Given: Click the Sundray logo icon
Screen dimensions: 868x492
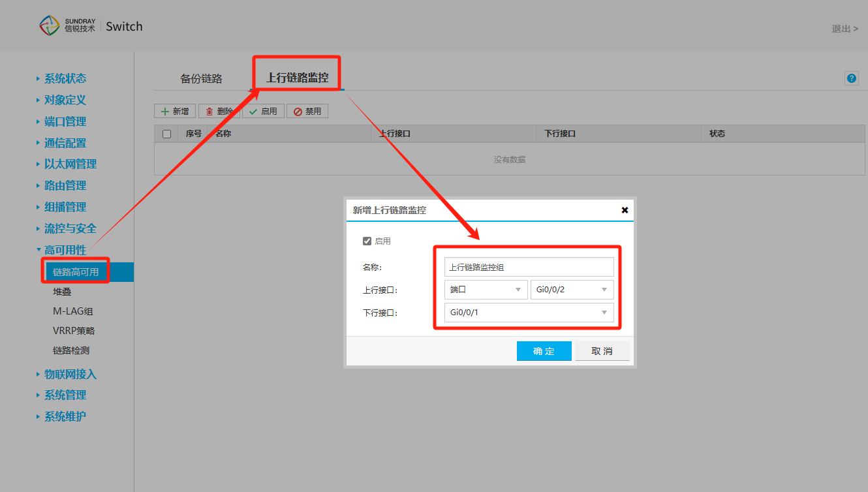Looking at the screenshot, I should click(x=50, y=26).
